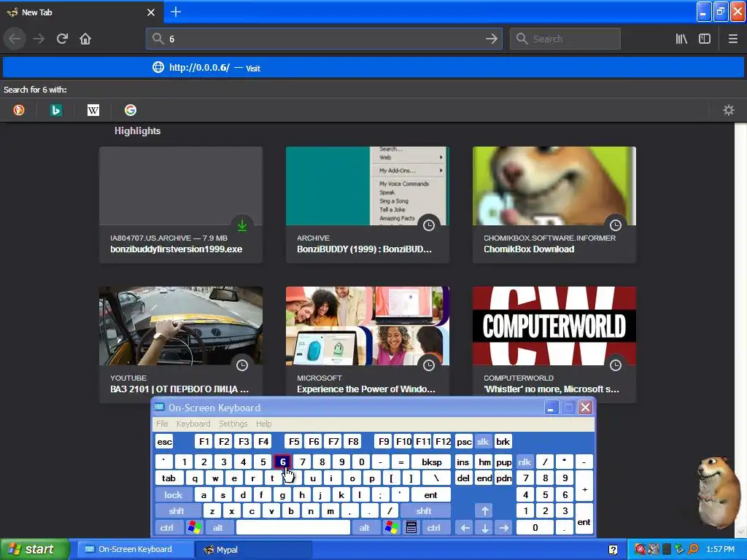The height and width of the screenshot is (560, 747).
Task: Click the left arrow key on keyboard
Action: [465, 528]
